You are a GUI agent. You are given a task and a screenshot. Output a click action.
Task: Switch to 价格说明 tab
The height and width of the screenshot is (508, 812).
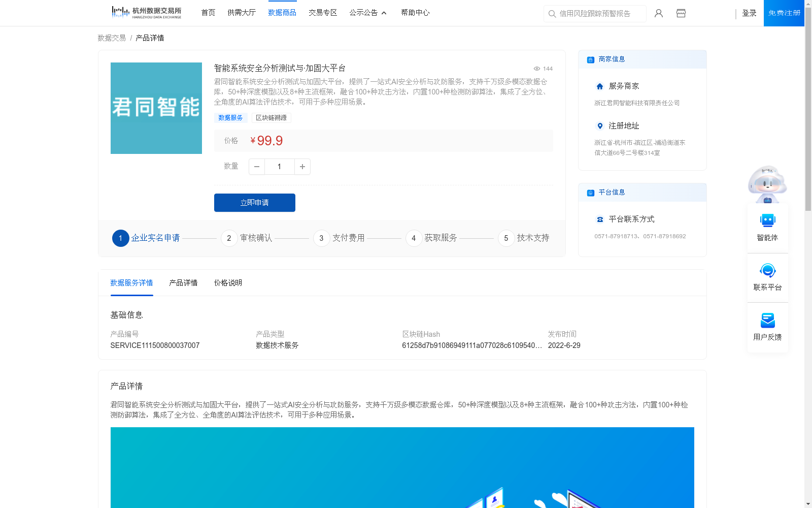click(228, 283)
